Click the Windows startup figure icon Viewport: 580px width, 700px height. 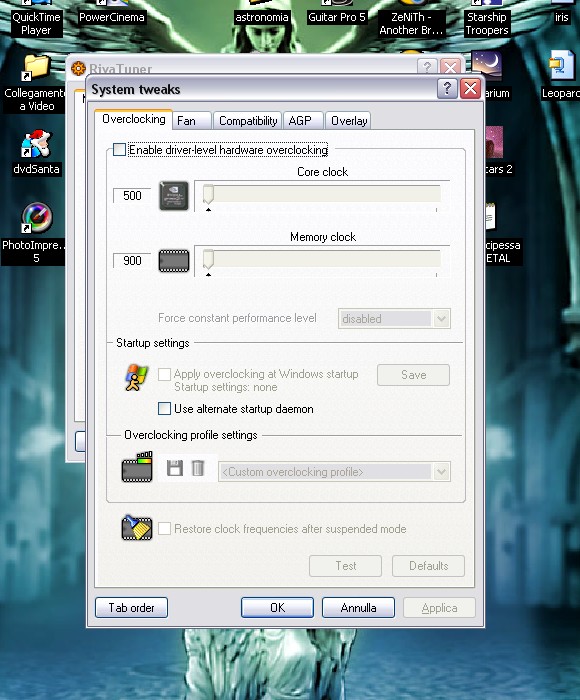[136, 378]
